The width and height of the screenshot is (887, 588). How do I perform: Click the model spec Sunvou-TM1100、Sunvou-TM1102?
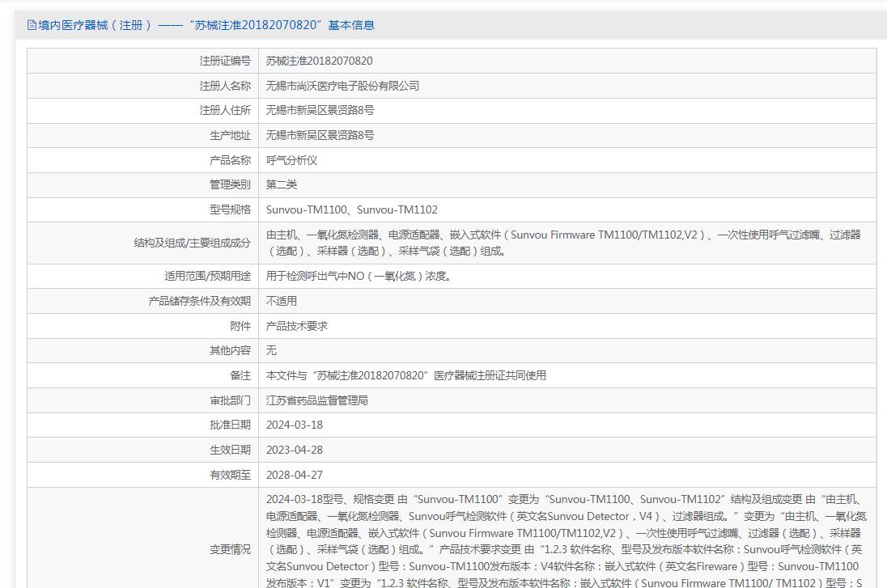pos(351,209)
